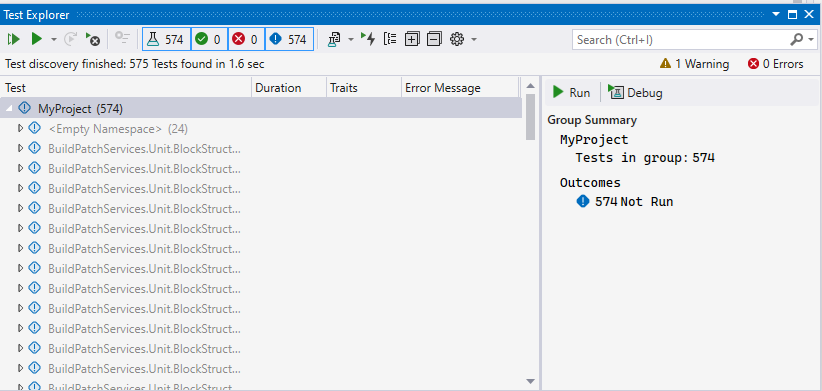The image size is (822, 391).
Task: Expand the <Empty Namespace> node arrow
Action: 21,128
